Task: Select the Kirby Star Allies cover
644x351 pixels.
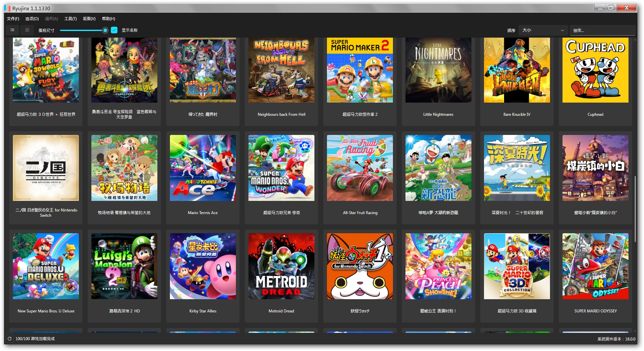Action: [x=203, y=266]
